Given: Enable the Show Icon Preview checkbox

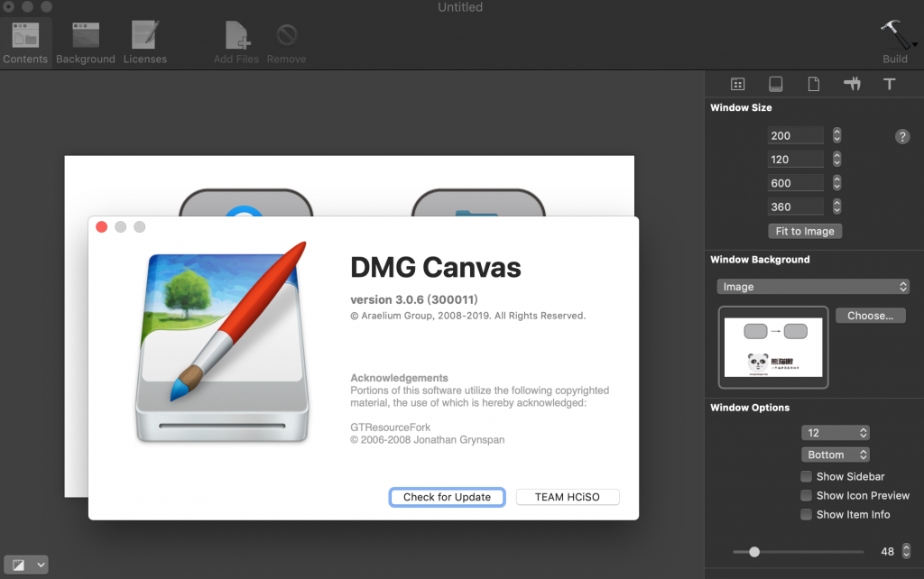Looking at the screenshot, I should coord(806,495).
